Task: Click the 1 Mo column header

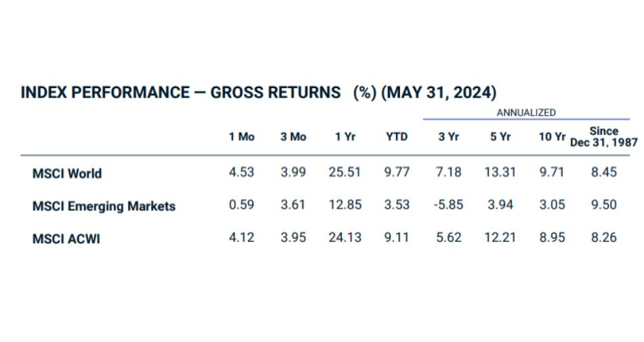Action: tap(241, 137)
